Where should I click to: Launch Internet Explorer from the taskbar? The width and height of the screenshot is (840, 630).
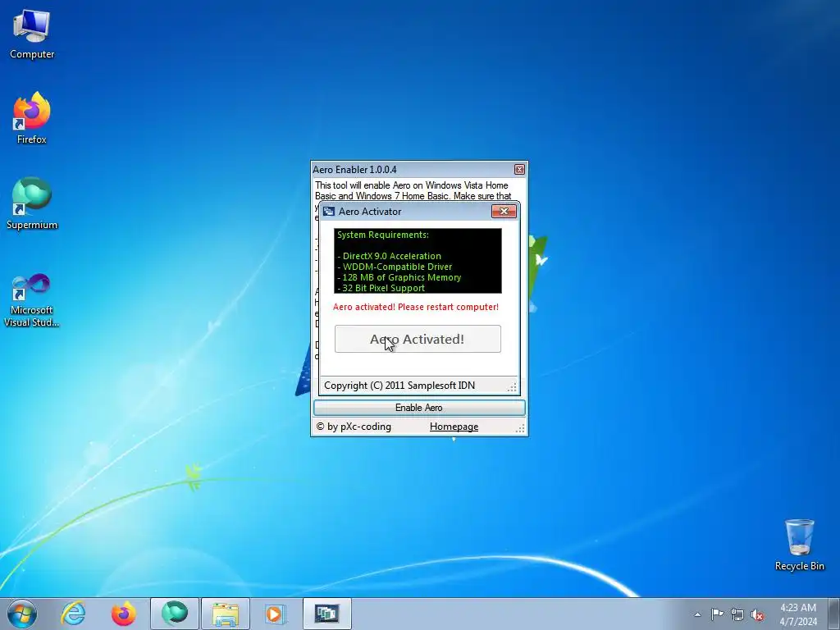(x=73, y=614)
